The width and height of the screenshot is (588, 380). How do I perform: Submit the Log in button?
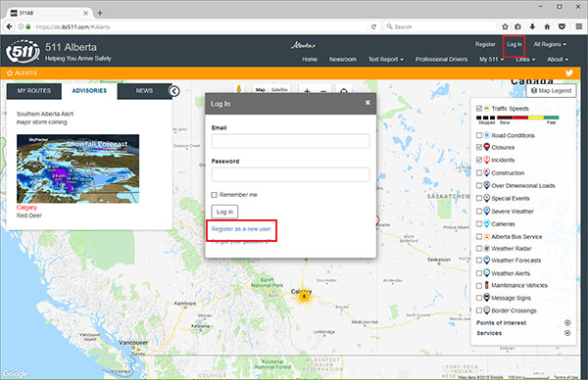click(224, 212)
